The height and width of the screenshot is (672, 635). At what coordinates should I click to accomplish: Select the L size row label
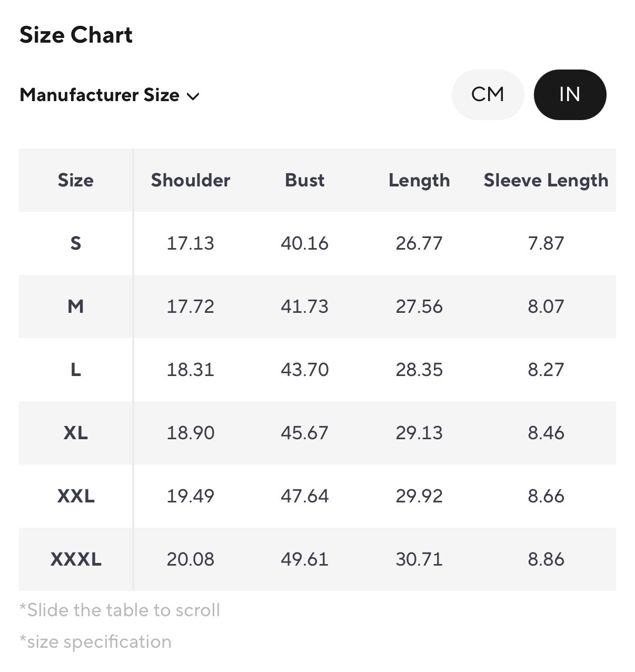[76, 370]
